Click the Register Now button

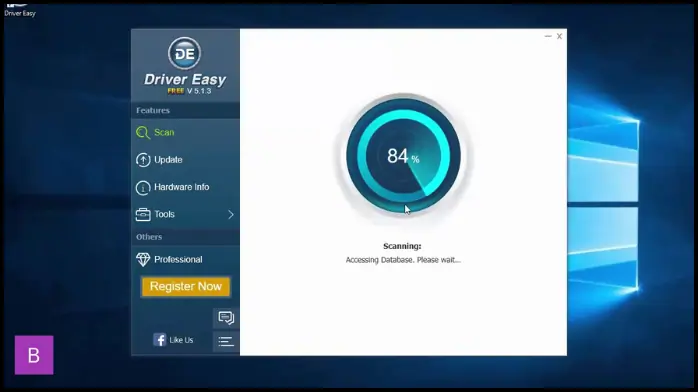pyautogui.click(x=186, y=286)
